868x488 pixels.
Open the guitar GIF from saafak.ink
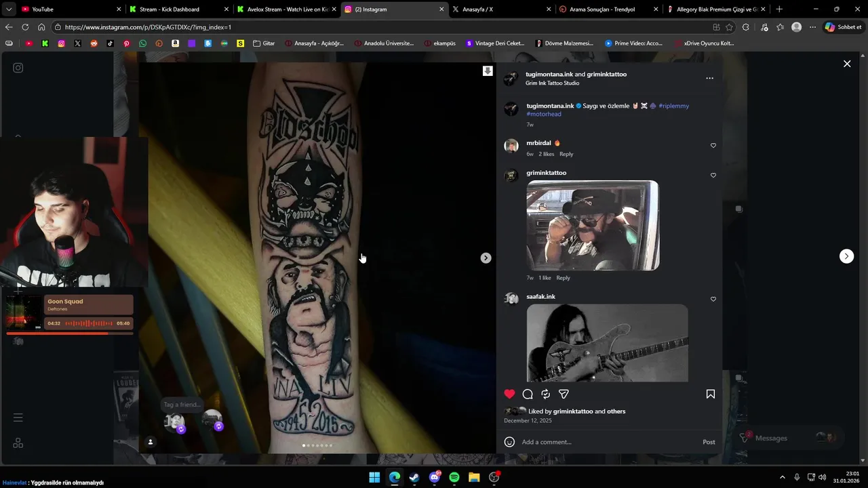tap(607, 343)
